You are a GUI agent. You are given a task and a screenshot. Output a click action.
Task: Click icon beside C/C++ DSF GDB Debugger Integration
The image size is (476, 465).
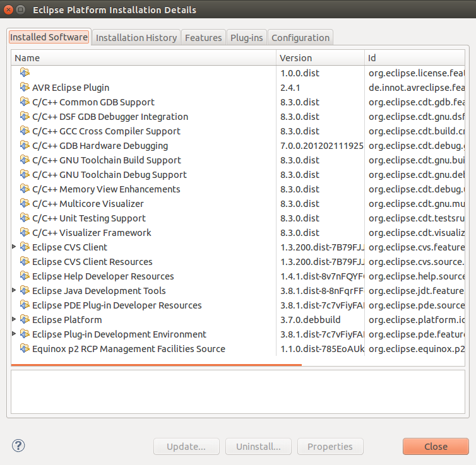[x=25, y=117]
